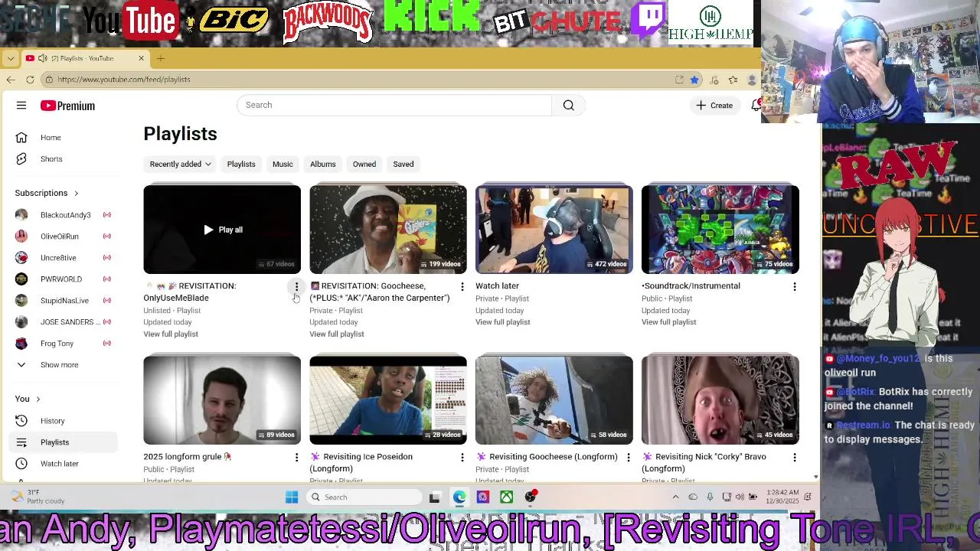Image resolution: width=980 pixels, height=551 pixels.
Task: Open Xbox app in taskbar
Action: pos(507,497)
